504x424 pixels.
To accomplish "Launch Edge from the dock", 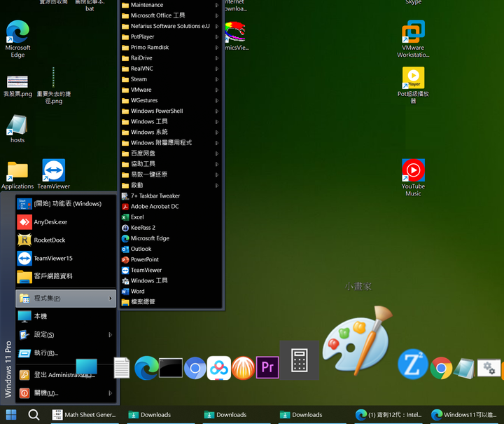I will tap(146, 368).
